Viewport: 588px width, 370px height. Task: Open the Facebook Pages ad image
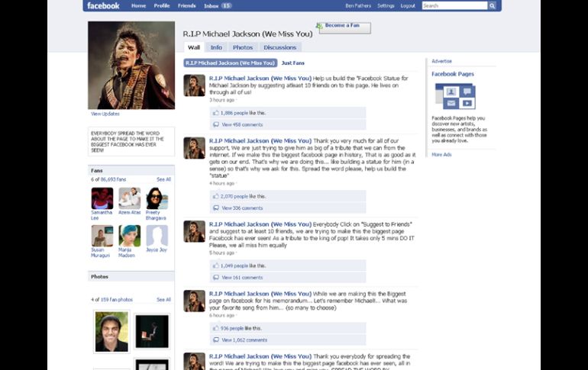pyautogui.click(x=454, y=97)
